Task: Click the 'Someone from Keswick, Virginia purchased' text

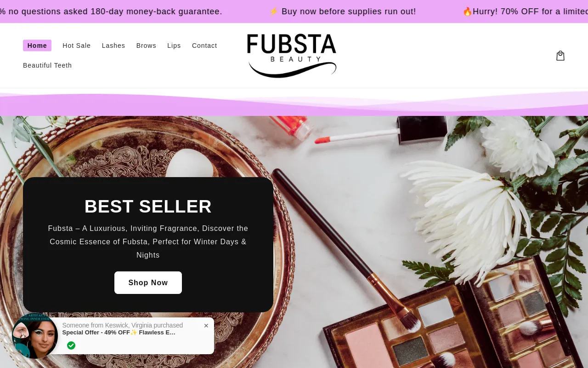Action: pyautogui.click(x=123, y=325)
